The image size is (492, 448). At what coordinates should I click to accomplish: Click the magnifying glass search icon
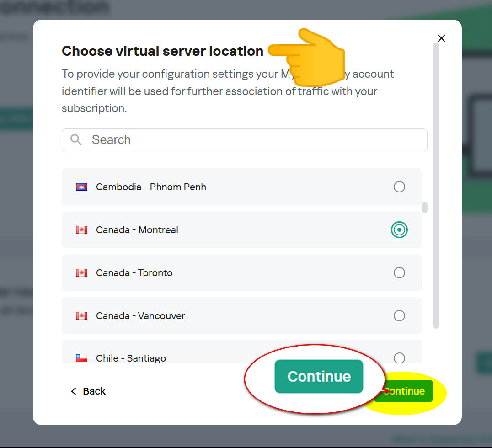click(76, 139)
